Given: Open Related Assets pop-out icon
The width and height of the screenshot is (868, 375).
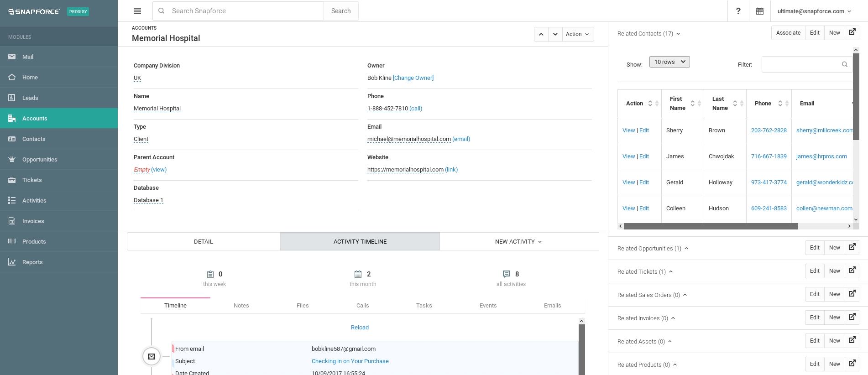Looking at the screenshot, I should pyautogui.click(x=852, y=340).
